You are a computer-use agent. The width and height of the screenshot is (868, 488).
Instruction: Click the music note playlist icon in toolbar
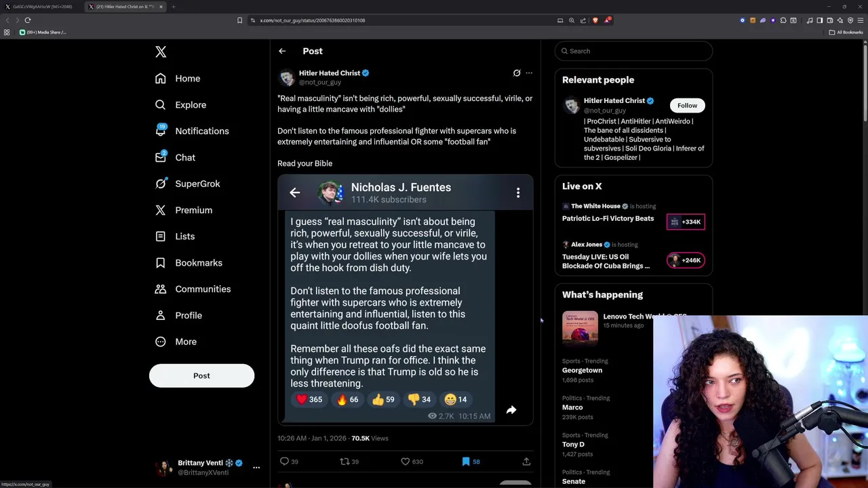click(x=810, y=20)
